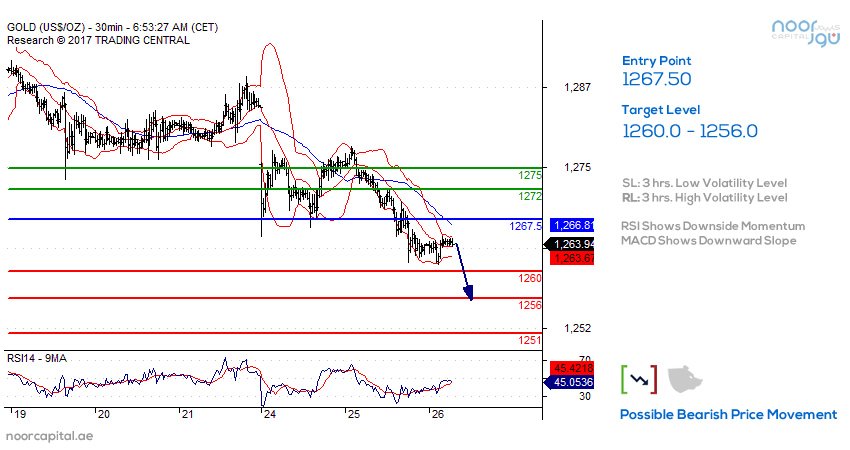Click the Noor Capital logo
The width and height of the screenshot is (850, 450).
click(x=806, y=33)
